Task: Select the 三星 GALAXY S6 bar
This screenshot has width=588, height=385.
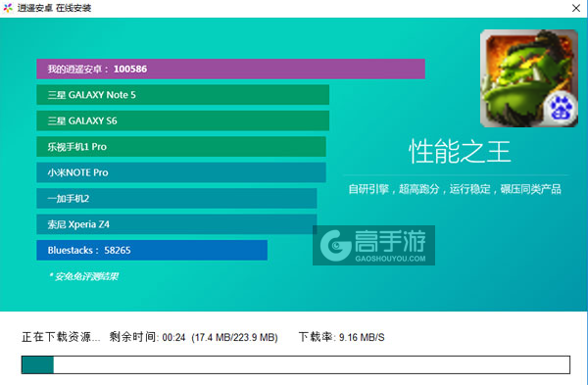Action: (x=182, y=120)
